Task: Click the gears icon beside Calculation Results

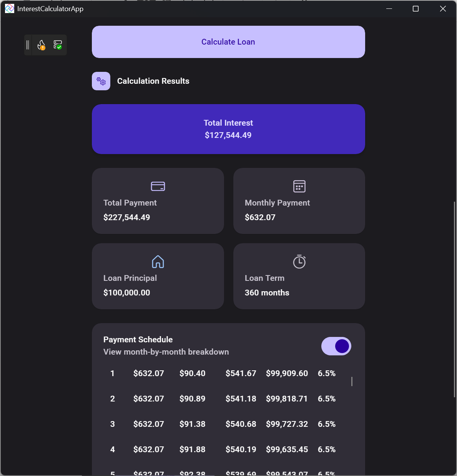Action: coord(101,81)
